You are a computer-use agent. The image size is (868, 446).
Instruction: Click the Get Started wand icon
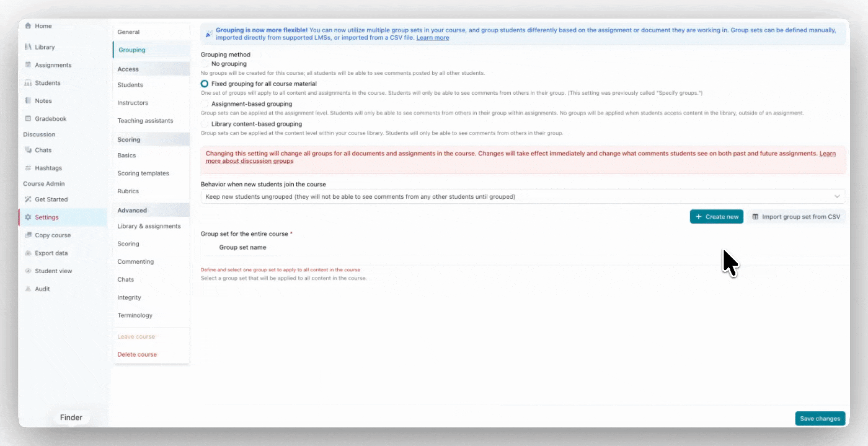(28, 199)
